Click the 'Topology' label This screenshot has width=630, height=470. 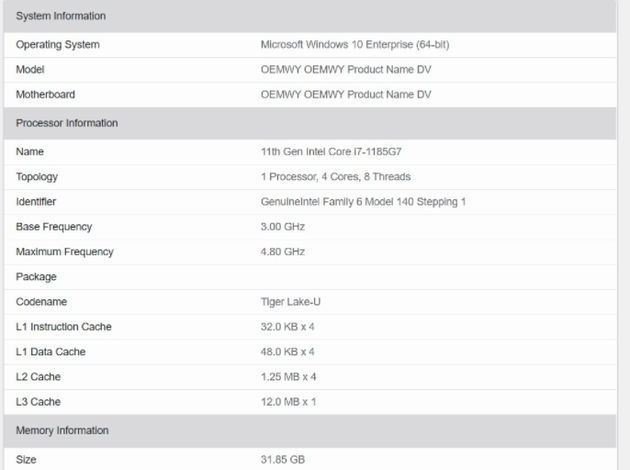[37, 177]
